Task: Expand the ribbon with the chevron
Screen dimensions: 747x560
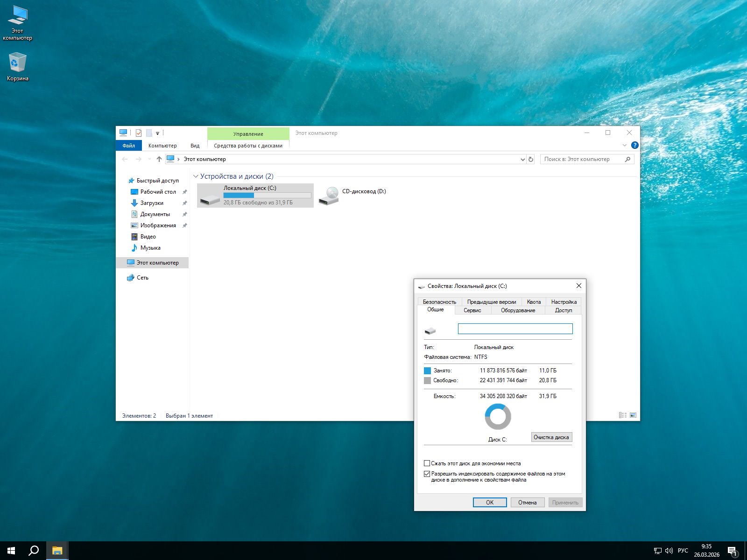Action: pyautogui.click(x=625, y=145)
